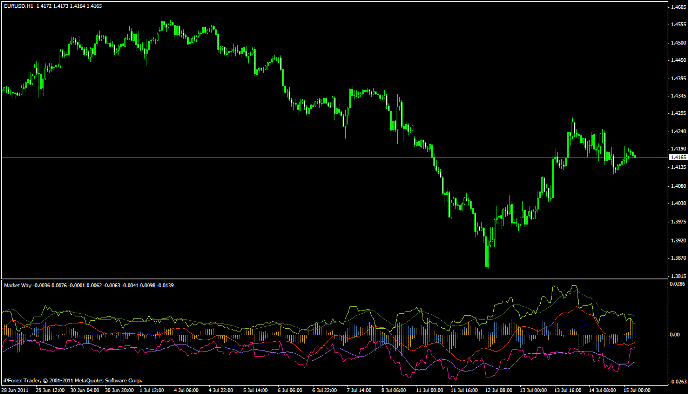This screenshot has height=394, width=688.
Task: Click the 5 Jul 14:00 time label
Action: tap(255, 390)
